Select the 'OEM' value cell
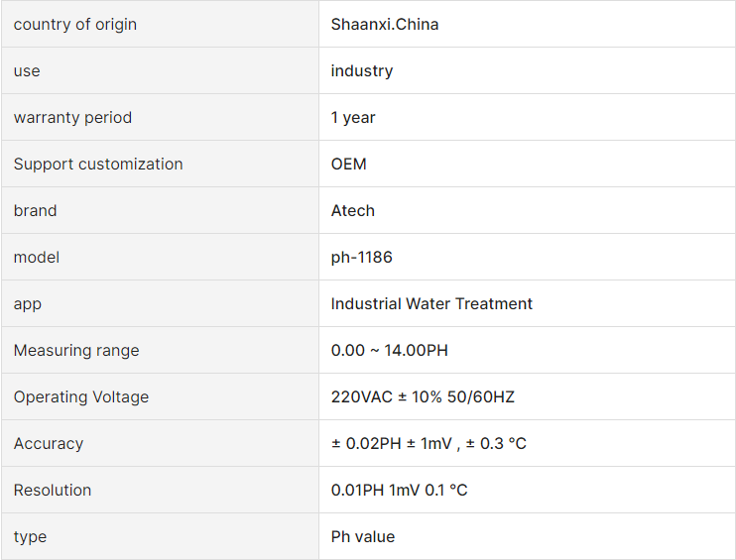 coord(527,164)
